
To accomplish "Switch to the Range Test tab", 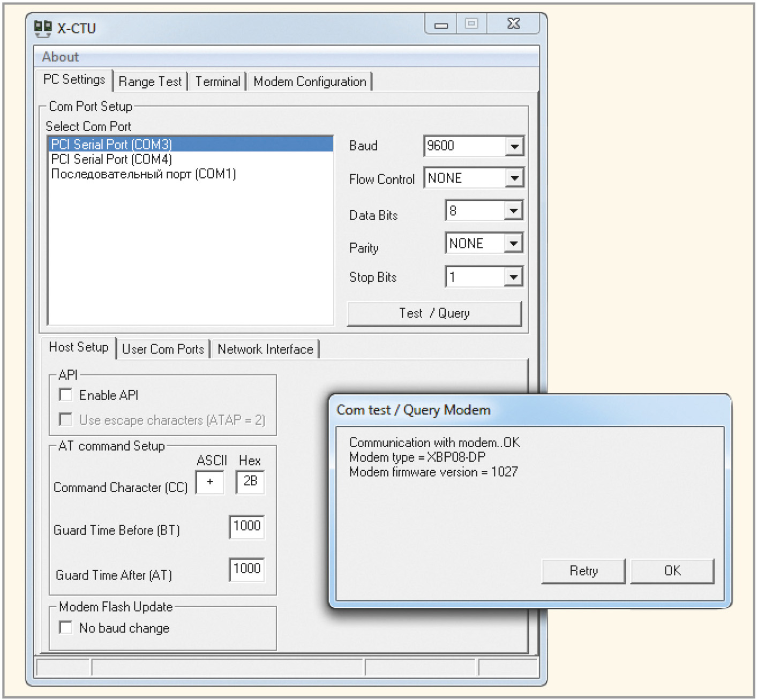I will (150, 81).
